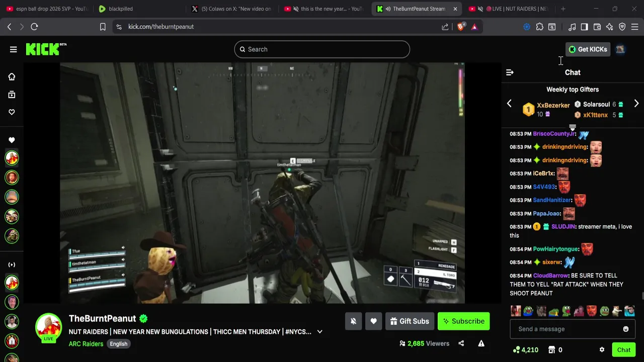644x362 pixels.
Task: Go to Kick home via the logo
Action: (46, 49)
